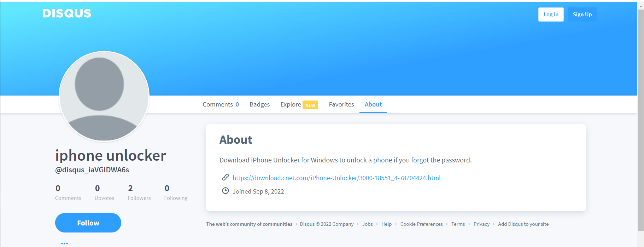
Task: Open the Company footer link
Action: coord(343,224)
